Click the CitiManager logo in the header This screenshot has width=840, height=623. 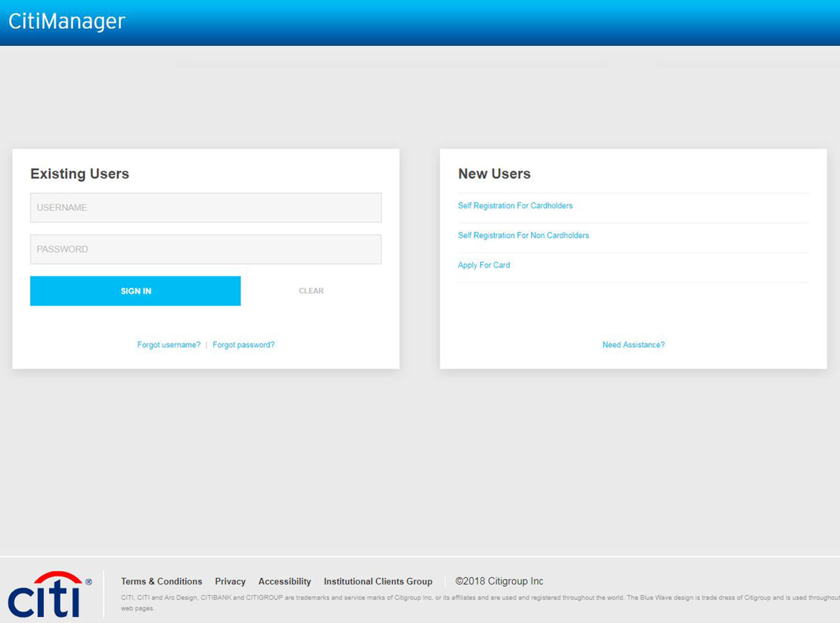(66, 20)
